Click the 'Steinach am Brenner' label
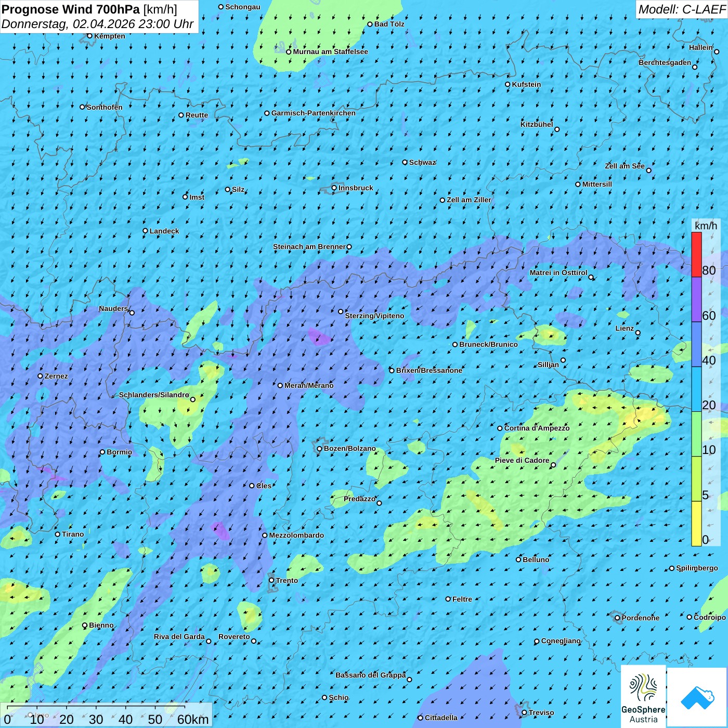This screenshot has width=728, height=728. (x=309, y=246)
